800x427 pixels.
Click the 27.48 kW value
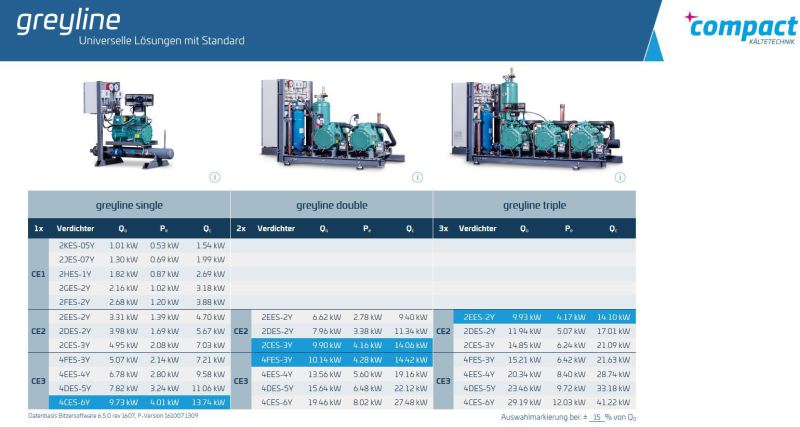[411, 402]
